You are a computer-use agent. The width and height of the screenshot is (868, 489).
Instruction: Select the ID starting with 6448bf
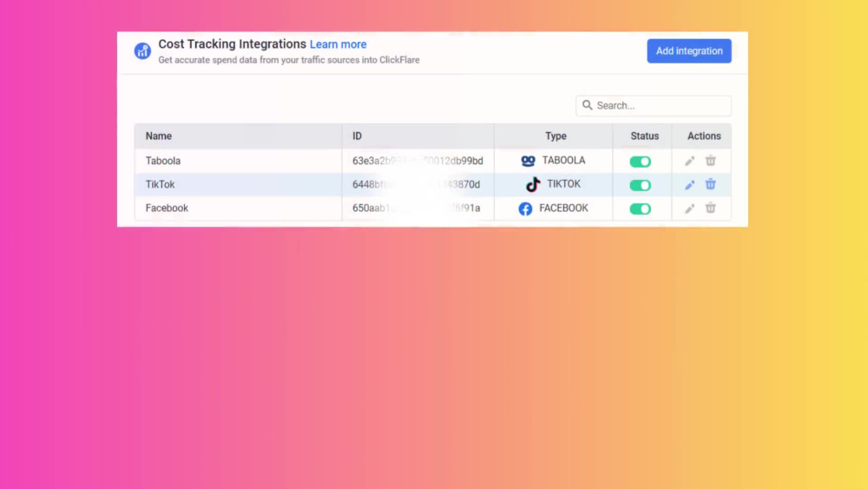pos(416,184)
